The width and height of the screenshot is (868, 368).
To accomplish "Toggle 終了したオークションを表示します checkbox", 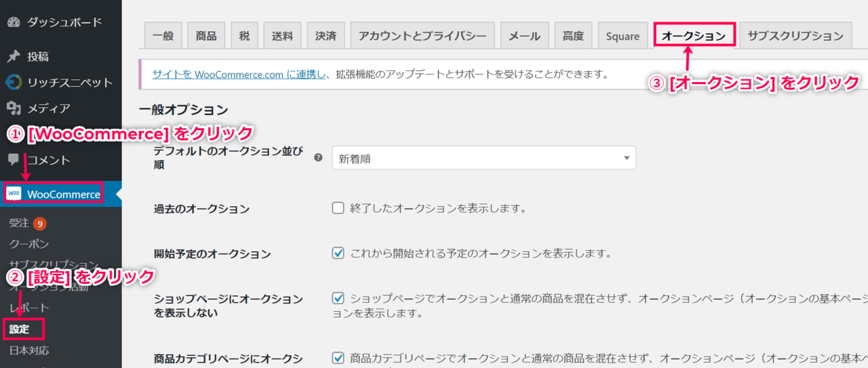I will click(338, 208).
